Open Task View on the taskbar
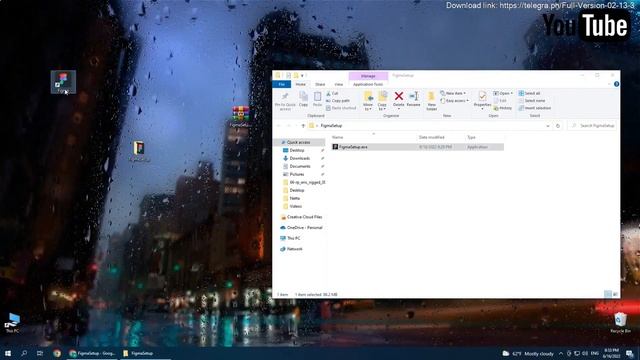Image resolution: width=640 pixels, height=360 pixels. [40, 353]
